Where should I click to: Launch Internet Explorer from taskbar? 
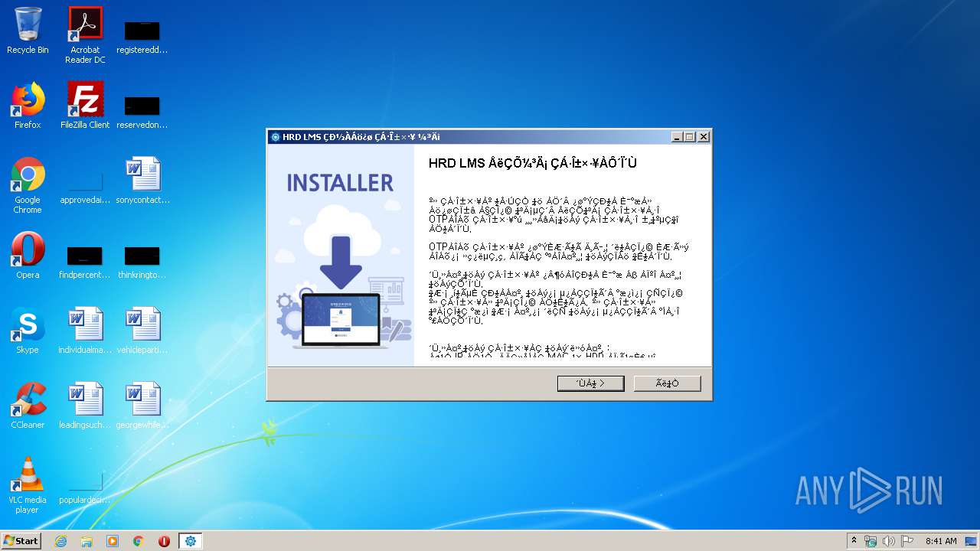pyautogui.click(x=60, y=541)
